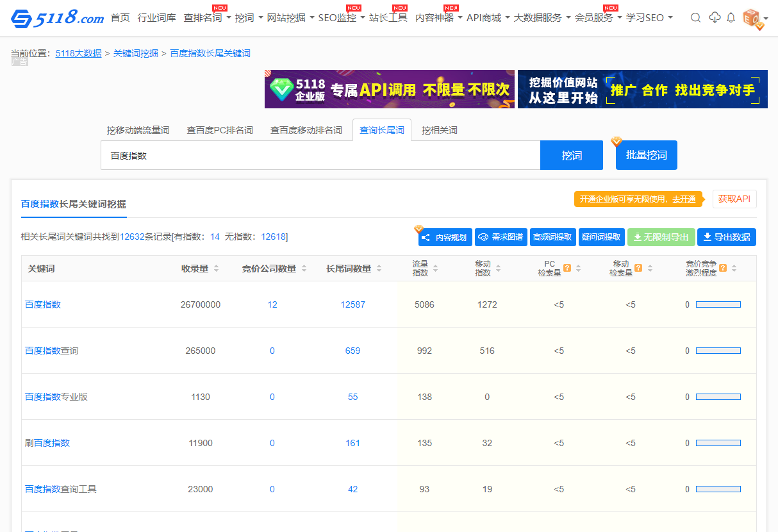Sort table by 长尾词数量 column
The width and height of the screenshot is (778, 532).
pyautogui.click(x=379, y=269)
